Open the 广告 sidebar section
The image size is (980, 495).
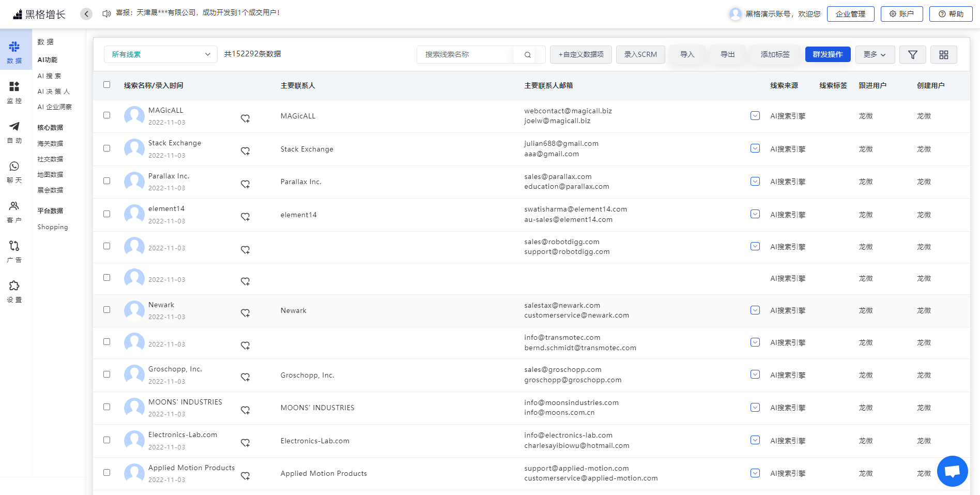point(14,251)
